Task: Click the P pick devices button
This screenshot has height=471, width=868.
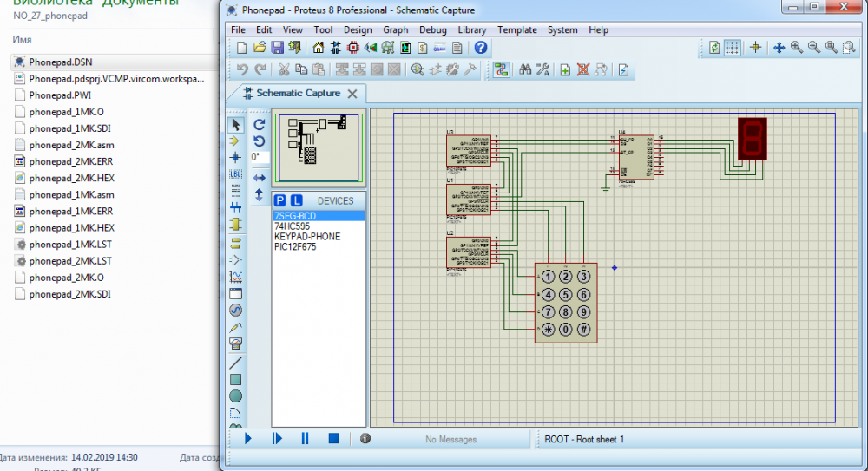Action: (x=280, y=200)
